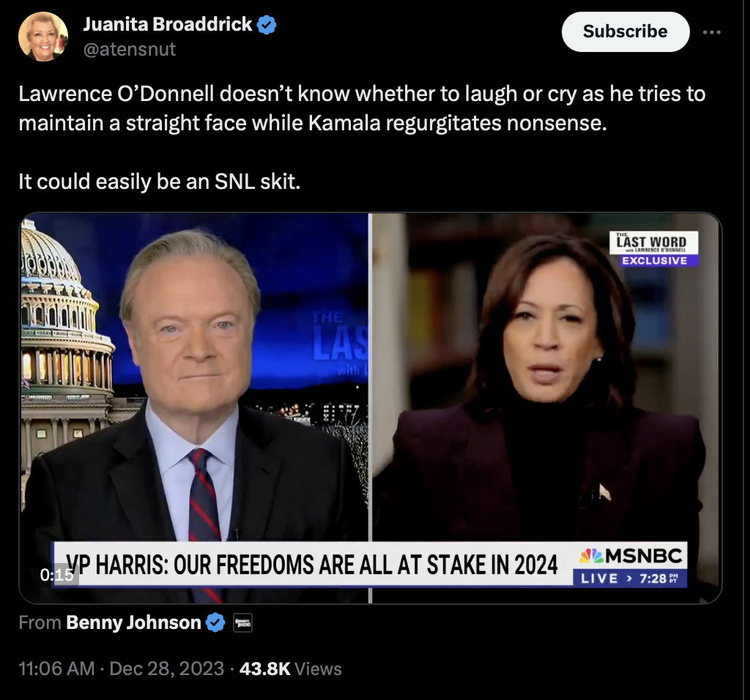Click the Last Word Exclusive badge in the video
750x700 pixels.
coord(654,249)
